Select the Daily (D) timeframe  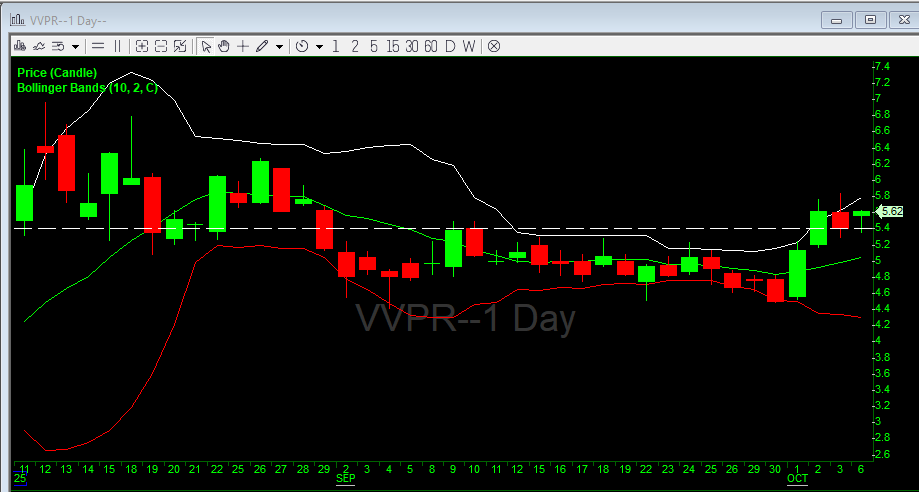[x=450, y=46]
